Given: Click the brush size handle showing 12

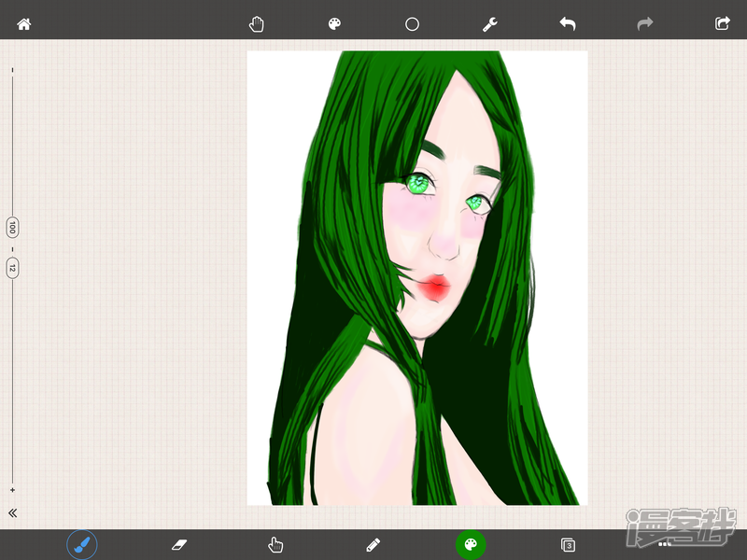Looking at the screenshot, I should click(12, 268).
